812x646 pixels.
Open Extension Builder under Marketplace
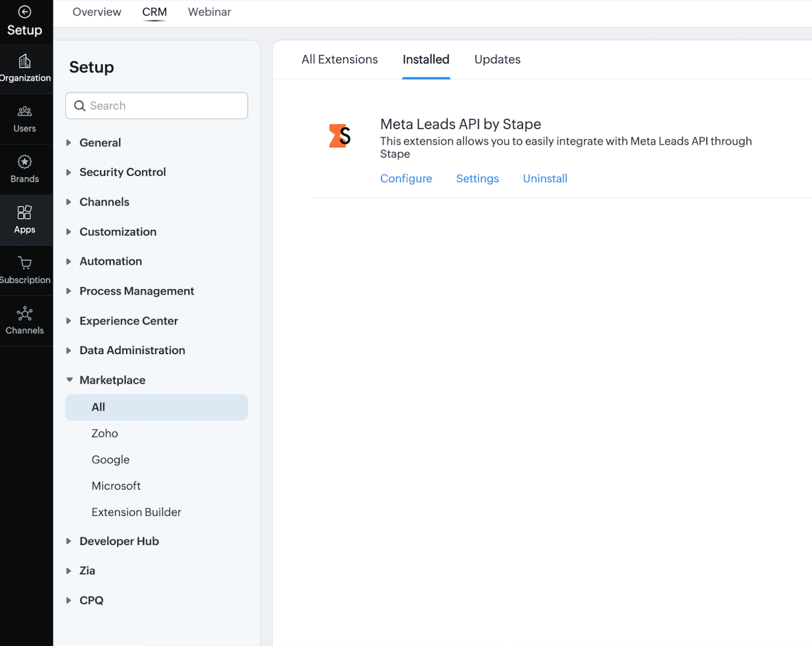[136, 512]
